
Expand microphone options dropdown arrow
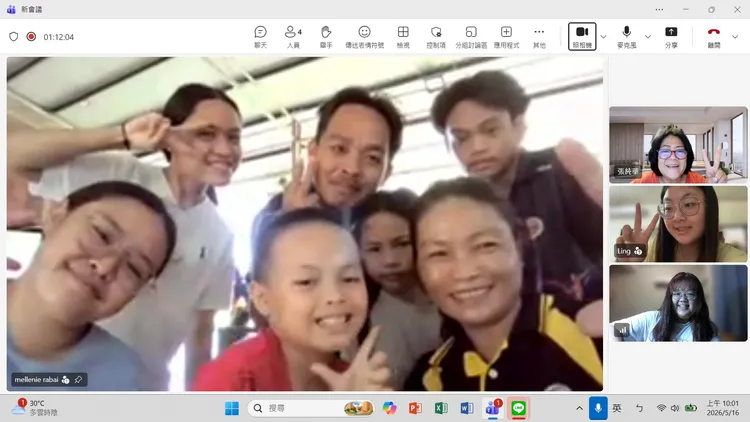tap(648, 37)
